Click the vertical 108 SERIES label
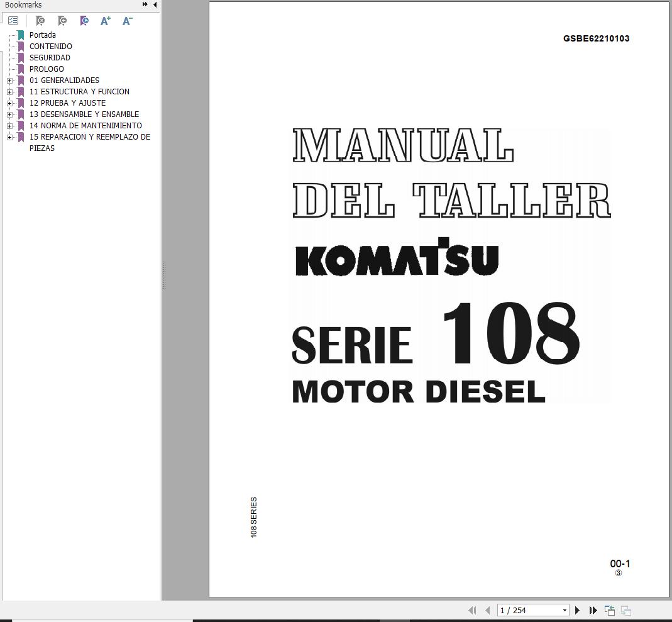This screenshot has width=672, height=622. 253,518
